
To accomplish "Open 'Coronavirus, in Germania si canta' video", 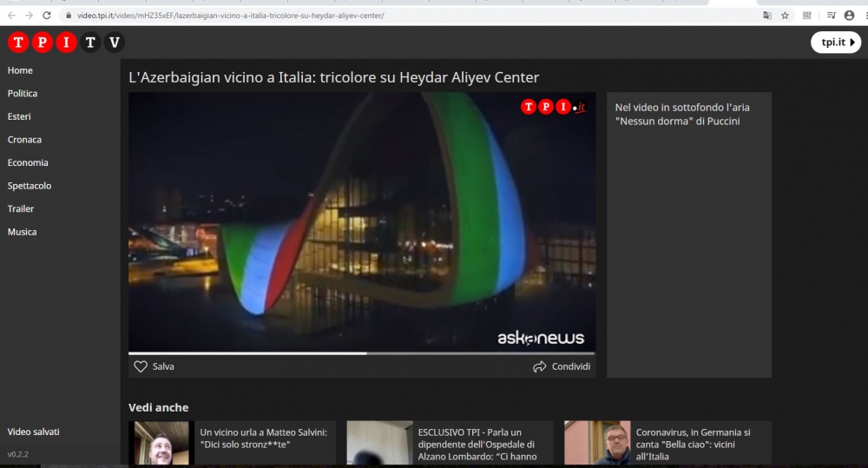I will pos(693,445).
